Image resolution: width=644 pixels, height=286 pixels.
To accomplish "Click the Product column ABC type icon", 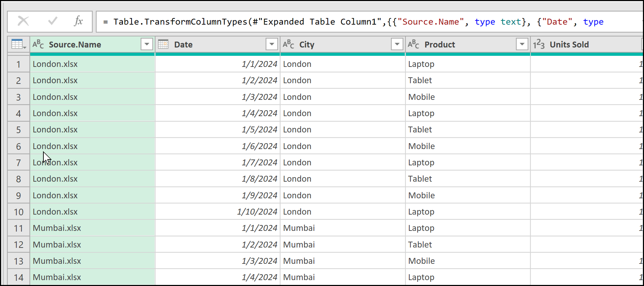I will pos(413,44).
